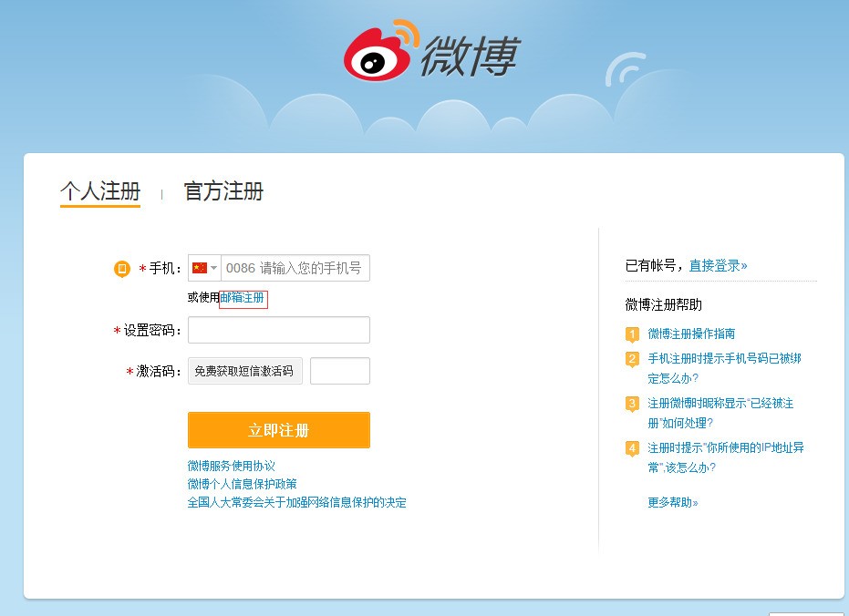The height and width of the screenshot is (616, 849).
Task: Click 免费获取短信激活码 button
Action: pyautogui.click(x=244, y=371)
